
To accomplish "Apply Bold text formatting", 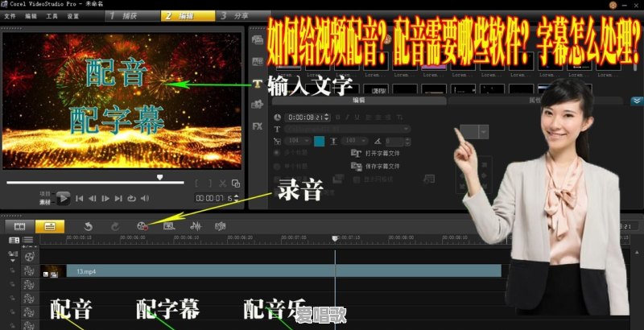I will 338,118.
